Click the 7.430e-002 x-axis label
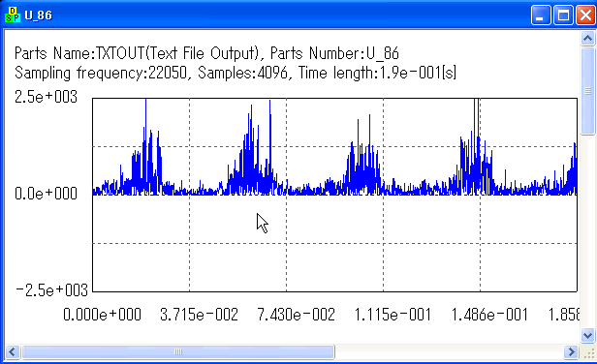597x364 pixels. tap(296, 315)
